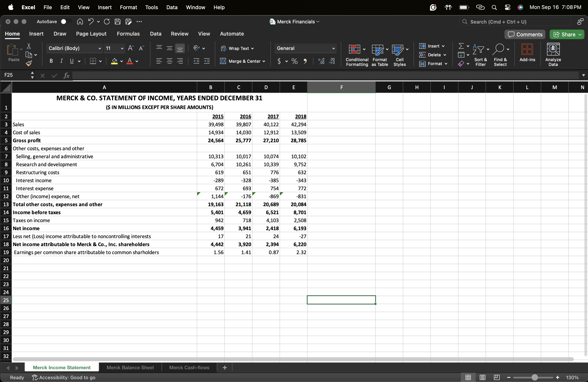Open the font name dropdown
Viewport: 588px width, 382px height.
99,48
